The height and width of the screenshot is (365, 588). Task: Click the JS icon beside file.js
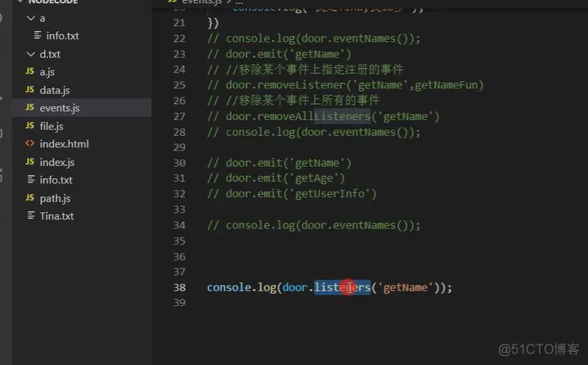pyautogui.click(x=30, y=126)
